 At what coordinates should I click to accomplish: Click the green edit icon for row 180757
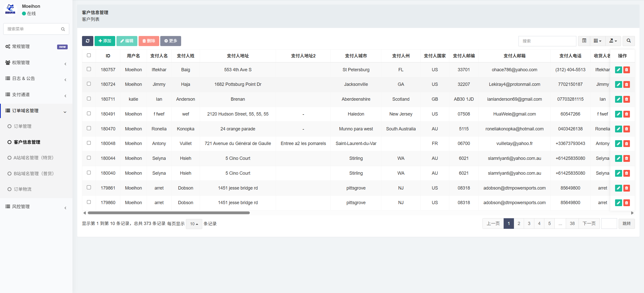(x=618, y=70)
